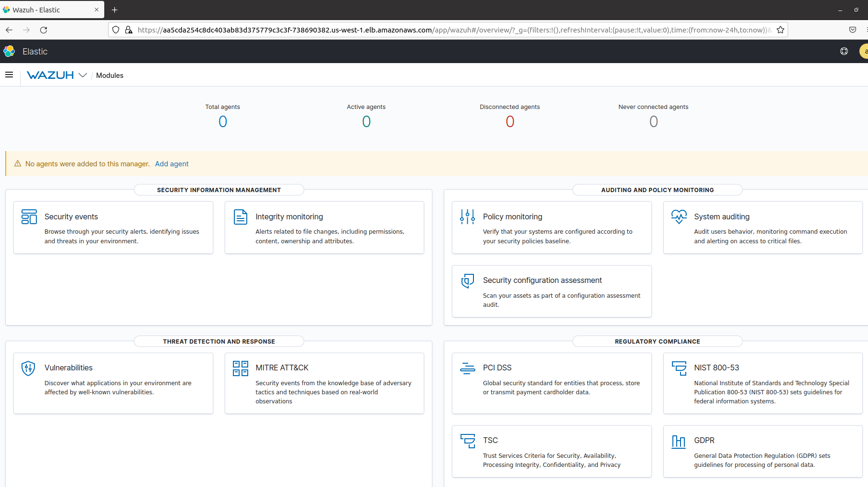Click the site security padlock icon
This screenshot has width=868, height=487.
point(129,30)
